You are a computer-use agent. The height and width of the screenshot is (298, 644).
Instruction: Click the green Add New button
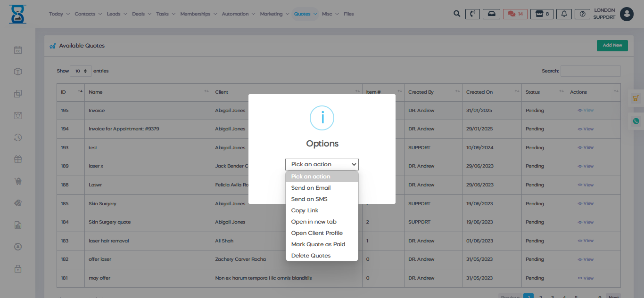pyautogui.click(x=612, y=45)
